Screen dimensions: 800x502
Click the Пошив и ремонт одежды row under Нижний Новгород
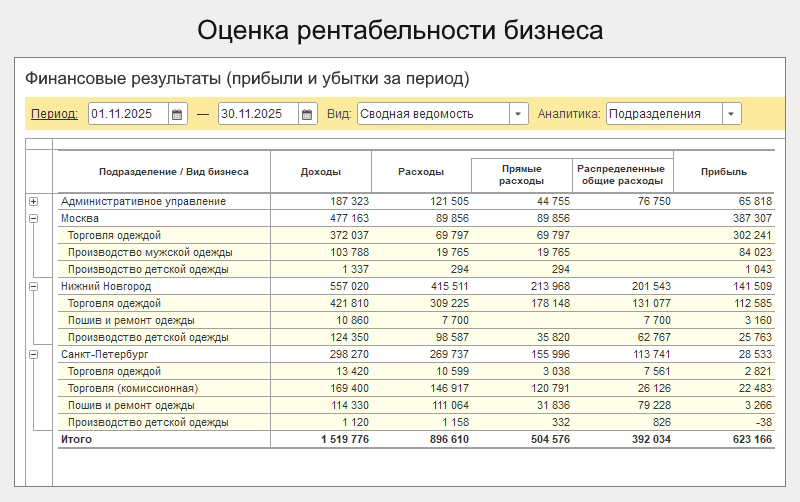tap(130, 320)
